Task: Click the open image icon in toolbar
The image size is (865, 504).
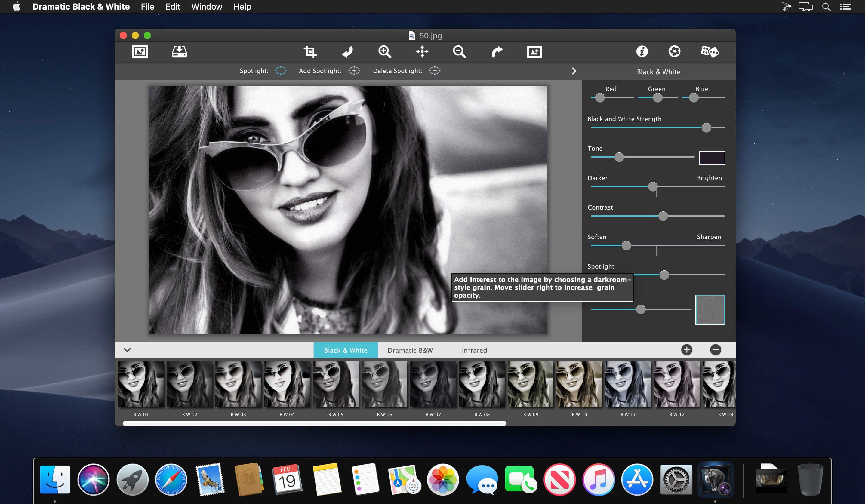Action: point(140,52)
